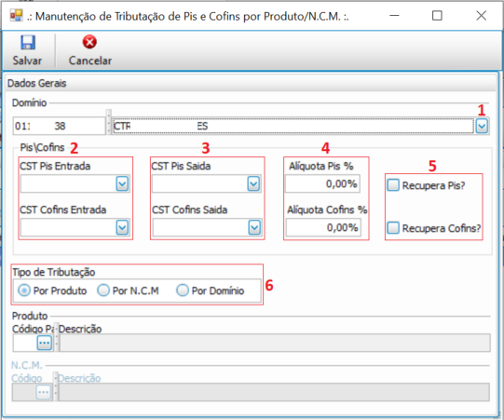This screenshot has height=420, width=504.
Task: Click the red Cancelar X icon
Action: pos(89,42)
